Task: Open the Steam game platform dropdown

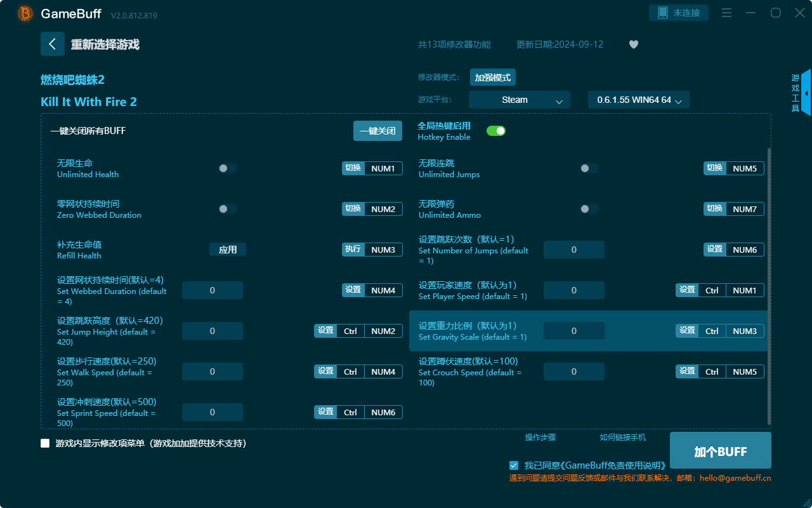Action: click(x=519, y=100)
